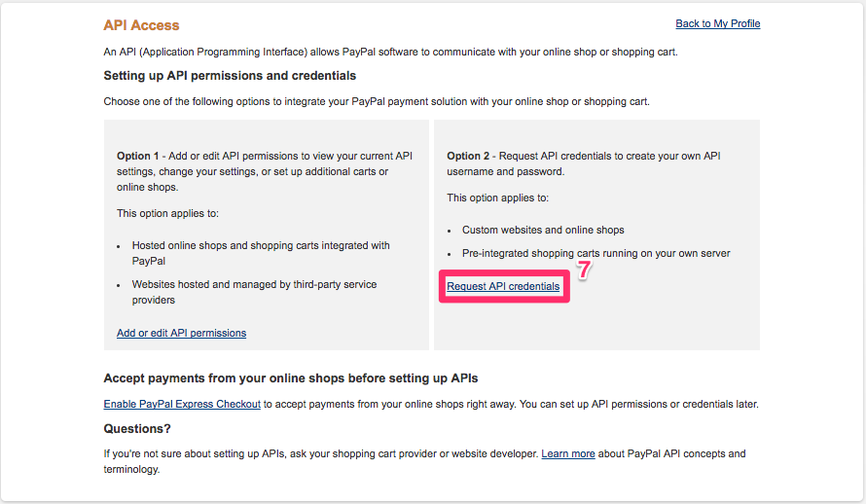Select the Setting up API permissions heading
The image size is (866, 504).
click(x=230, y=75)
